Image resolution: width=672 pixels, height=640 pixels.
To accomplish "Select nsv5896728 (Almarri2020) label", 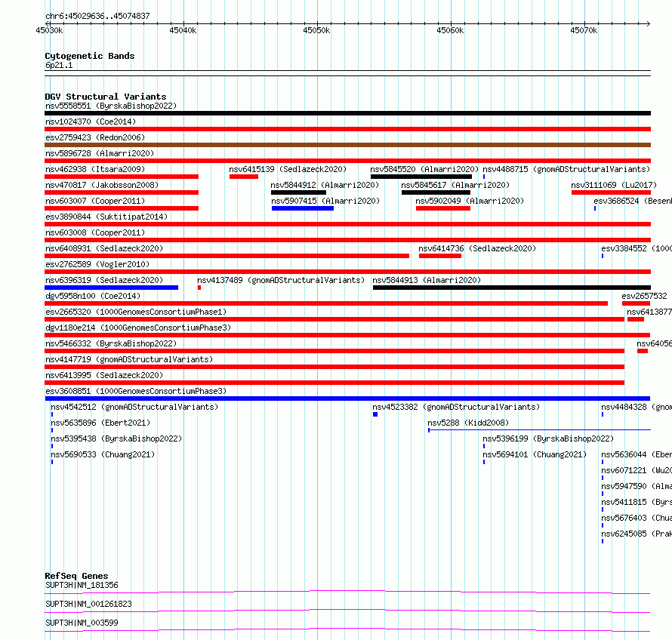I will pos(100,153).
